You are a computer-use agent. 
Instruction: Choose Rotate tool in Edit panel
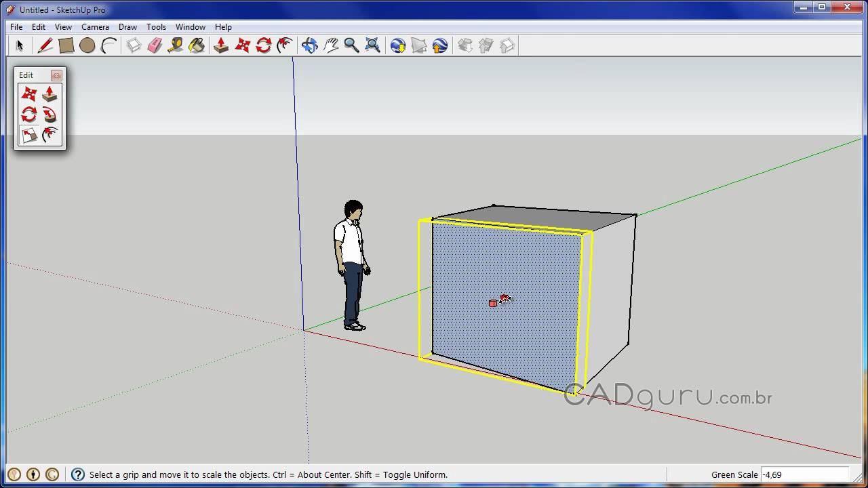click(29, 115)
